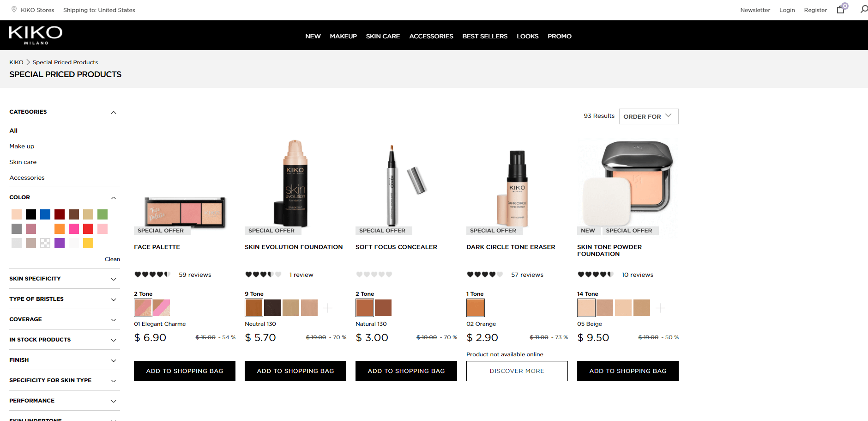The height and width of the screenshot is (421, 868).
Task: Filter by the orange color swatch
Action: click(x=60, y=229)
